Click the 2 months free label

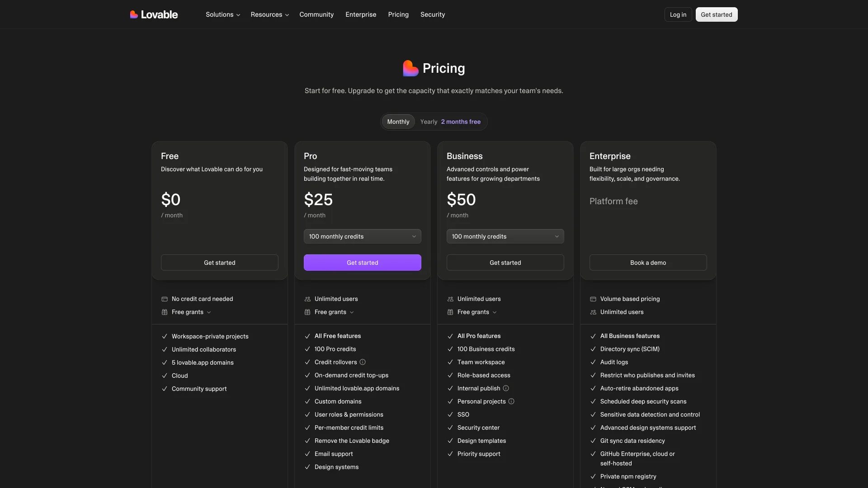(x=461, y=122)
